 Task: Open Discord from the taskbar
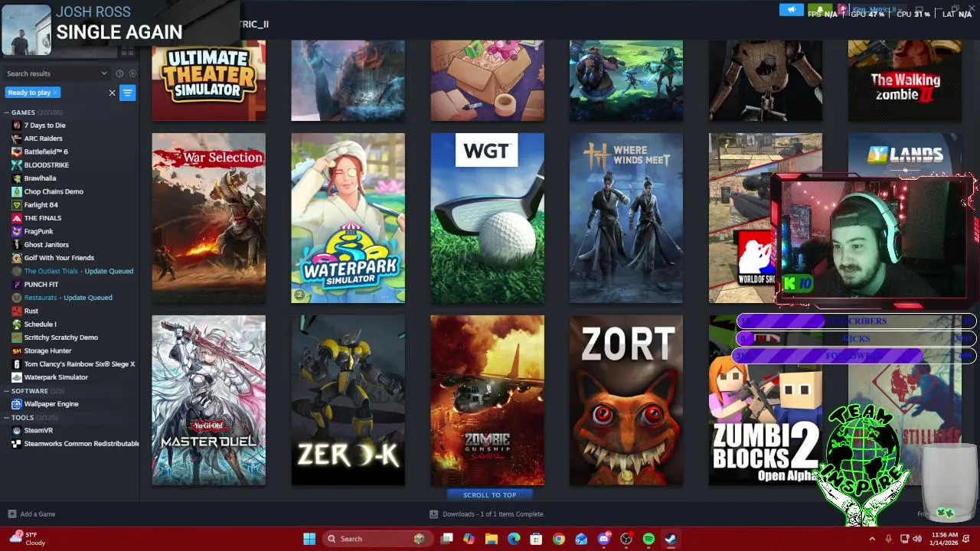pos(604,539)
